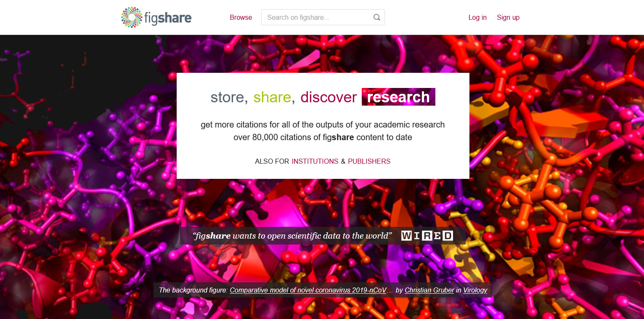
Task: Click the figshare colorful swirl logo icon
Action: tap(132, 17)
